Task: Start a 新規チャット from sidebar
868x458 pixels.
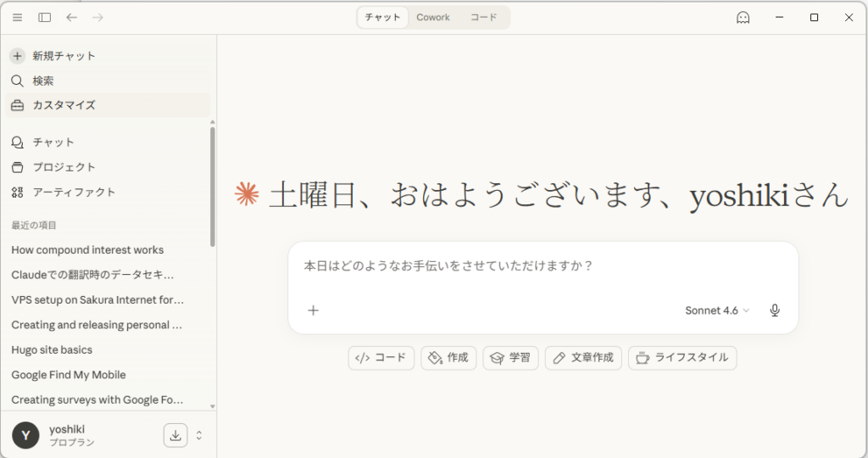Action: [64, 56]
